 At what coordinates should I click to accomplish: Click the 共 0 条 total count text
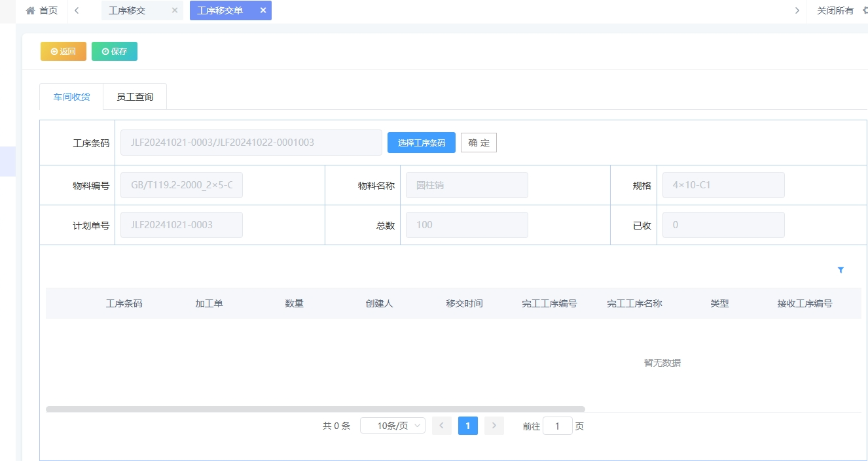tap(336, 426)
